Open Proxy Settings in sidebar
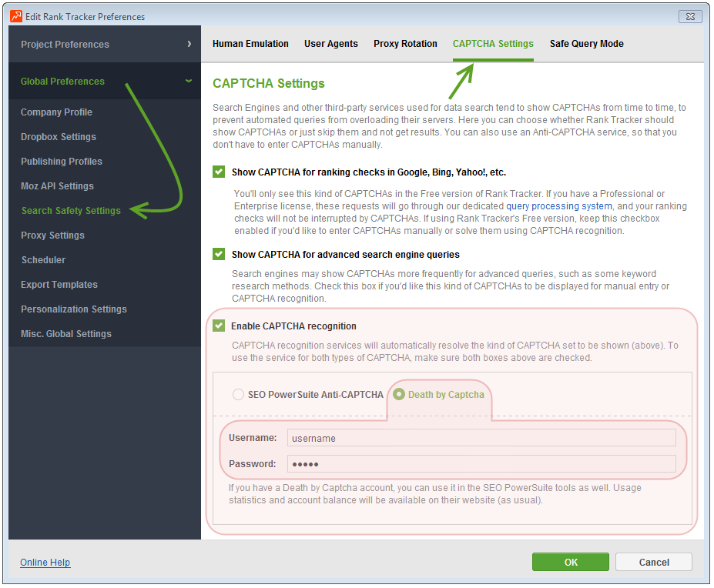Screen dimensions: 714x588 coord(53,235)
